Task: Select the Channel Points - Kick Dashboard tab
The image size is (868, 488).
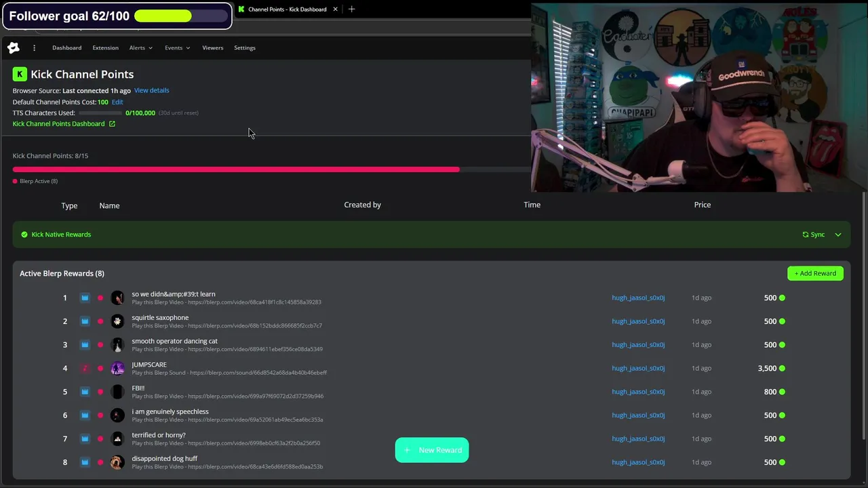Action: 288,9
